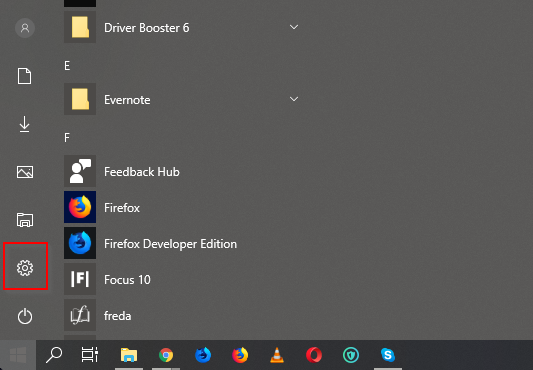This screenshot has width=533, height=370.
Task: Launch the Feedback Hub app icon
Action: (x=80, y=171)
